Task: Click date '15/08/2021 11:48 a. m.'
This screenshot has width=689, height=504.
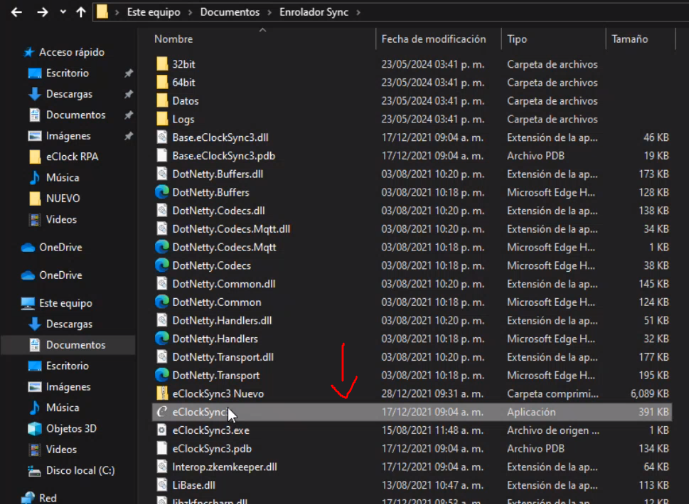Action: [x=433, y=431]
